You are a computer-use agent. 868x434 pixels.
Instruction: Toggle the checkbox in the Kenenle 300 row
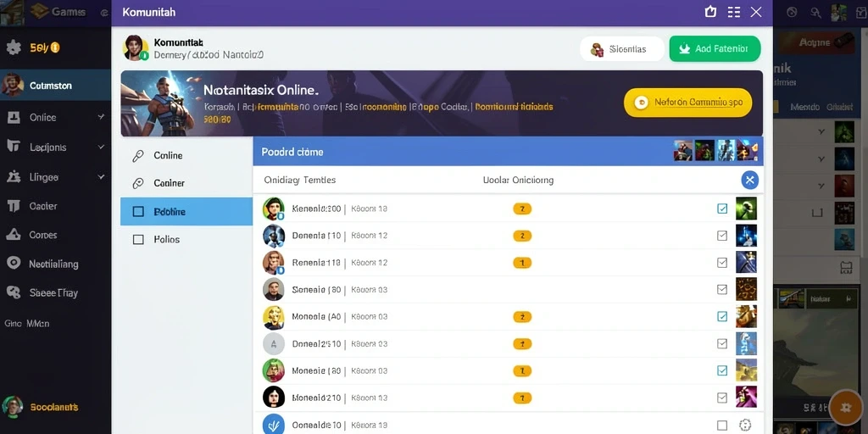[x=722, y=209]
